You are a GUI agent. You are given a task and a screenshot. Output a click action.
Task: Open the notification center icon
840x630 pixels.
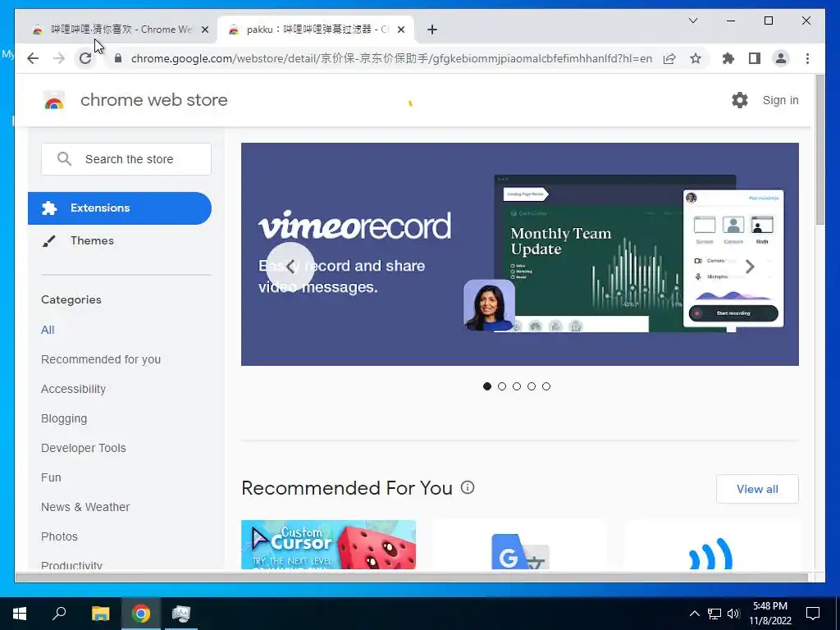[813, 614]
